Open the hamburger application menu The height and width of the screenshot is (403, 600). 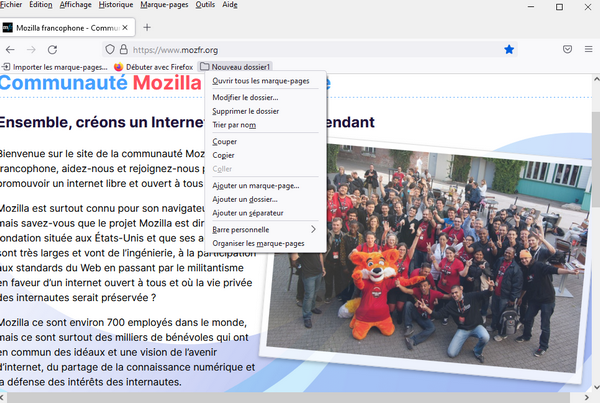pos(589,49)
